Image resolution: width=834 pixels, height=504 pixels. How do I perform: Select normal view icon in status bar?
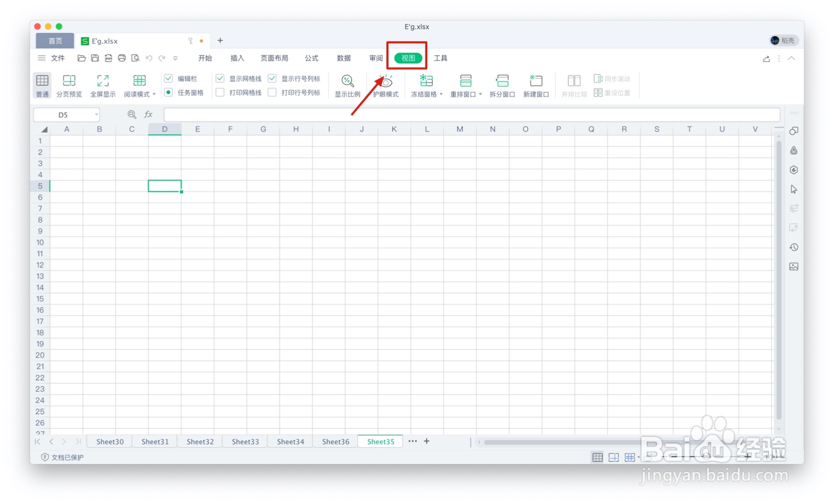point(598,457)
